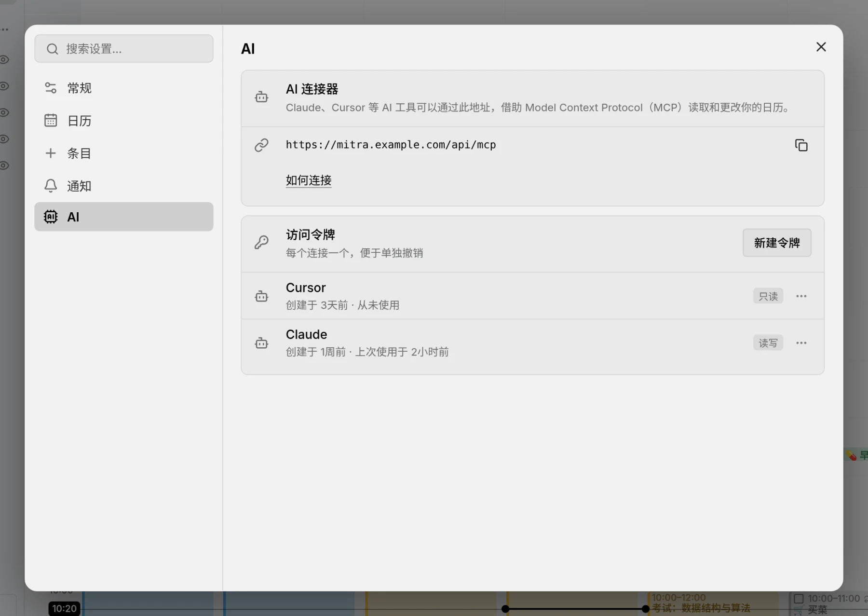Create a token via 新建令牌 button
The image size is (868, 616).
pyautogui.click(x=777, y=243)
